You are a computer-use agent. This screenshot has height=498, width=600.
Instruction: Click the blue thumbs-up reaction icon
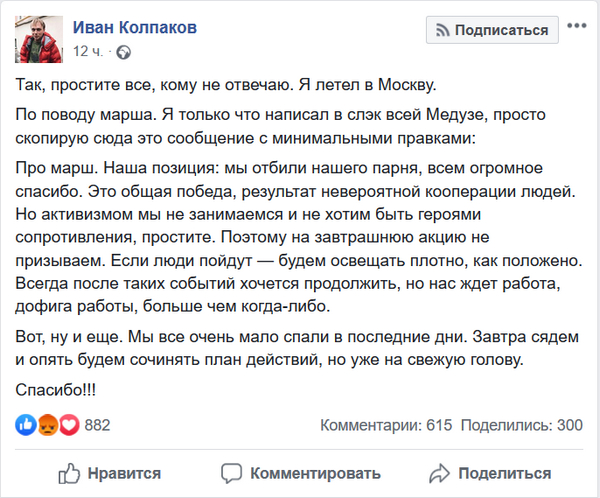coord(27,425)
